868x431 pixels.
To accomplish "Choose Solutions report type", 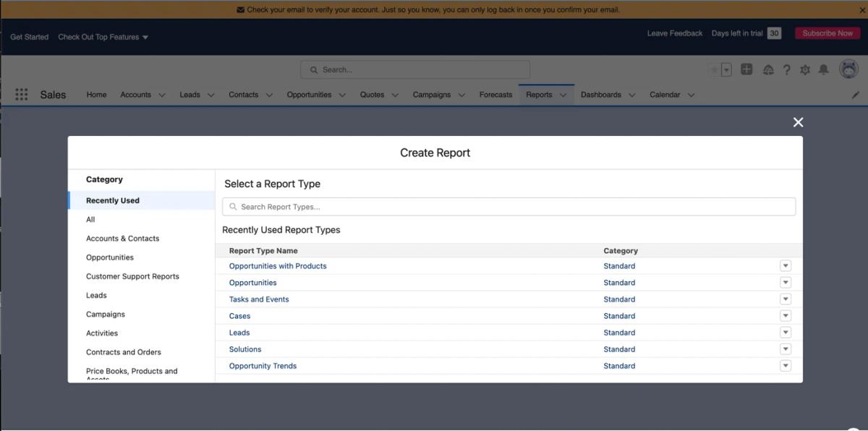I will (245, 349).
